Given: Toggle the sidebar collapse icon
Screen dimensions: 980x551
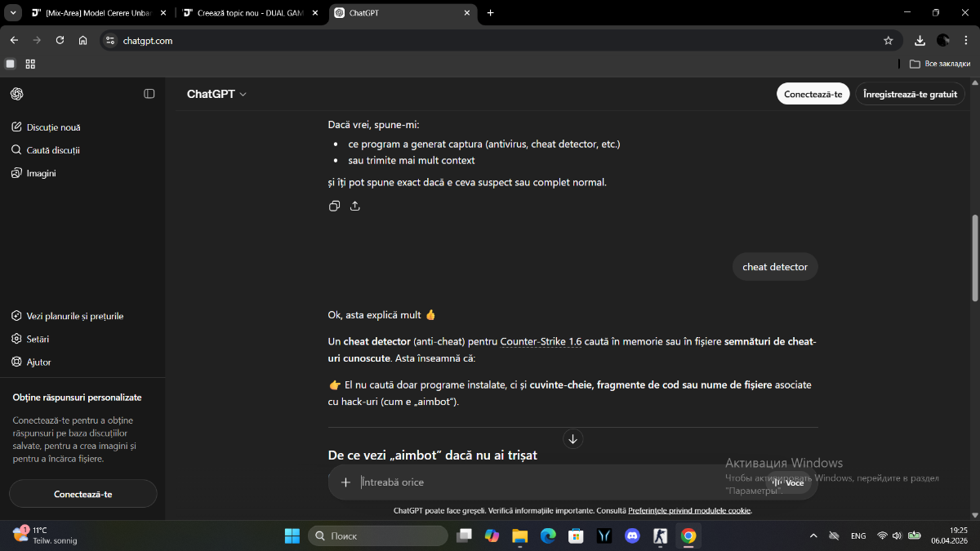Looking at the screenshot, I should [x=149, y=94].
